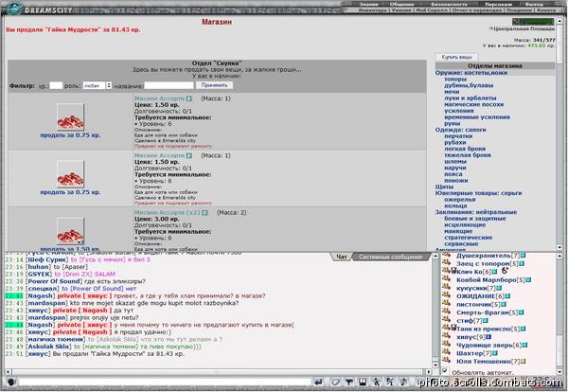Click the Центральная Площадь location link
The width and height of the screenshot is (568, 392).
pyautogui.click(x=524, y=28)
